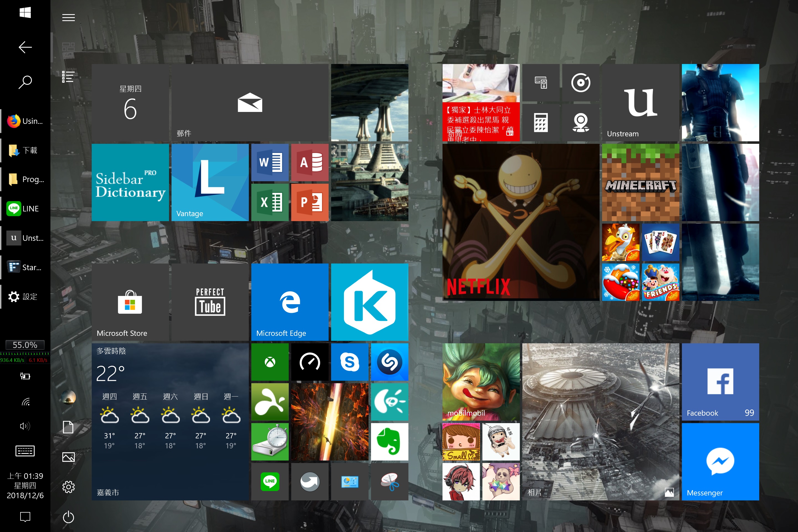The height and width of the screenshot is (532, 798).
Task: Launch the Shazam tile
Action: [390, 362]
